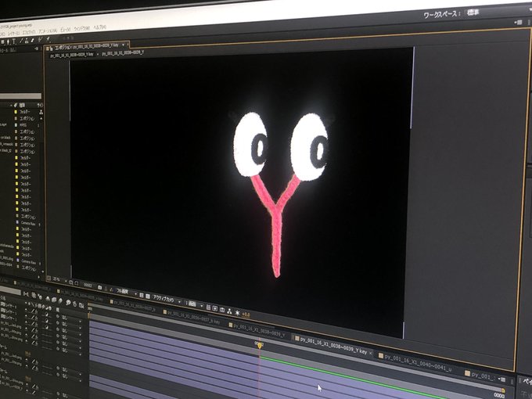Enable frame blending for the composition
This screenshot has width=532, height=399.
pyautogui.click(x=54, y=300)
